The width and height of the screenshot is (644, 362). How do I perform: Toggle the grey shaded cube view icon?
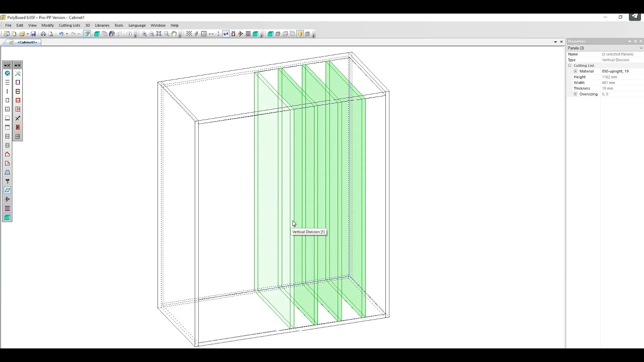[278, 34]
